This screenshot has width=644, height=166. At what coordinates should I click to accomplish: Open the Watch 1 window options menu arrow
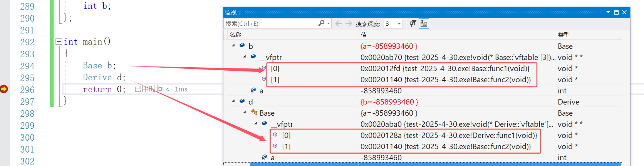(x=608, y=12)
